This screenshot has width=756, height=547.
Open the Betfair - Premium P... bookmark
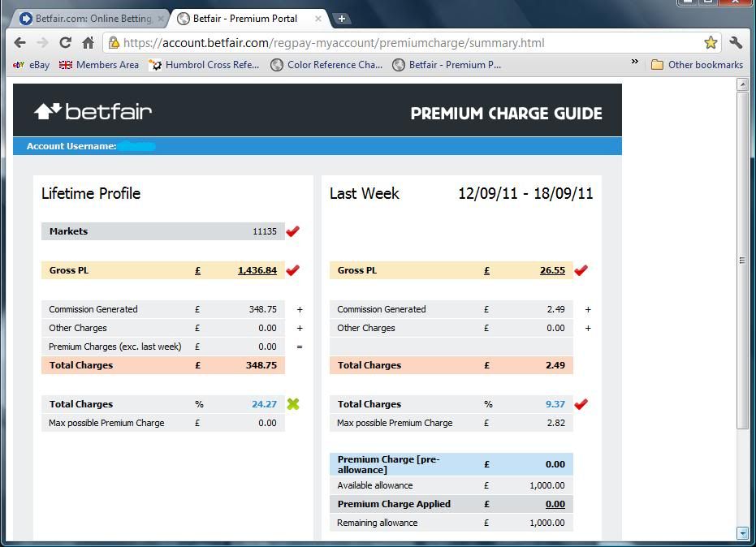pyautogui.click(x=447, y=65)
